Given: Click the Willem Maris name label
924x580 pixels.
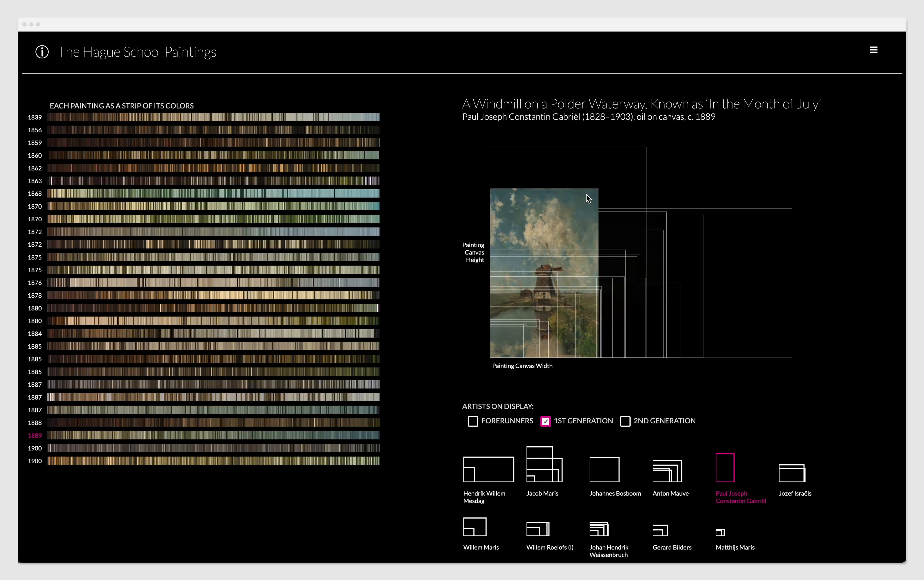Looking at the screenshot, I should coord(481,547).
